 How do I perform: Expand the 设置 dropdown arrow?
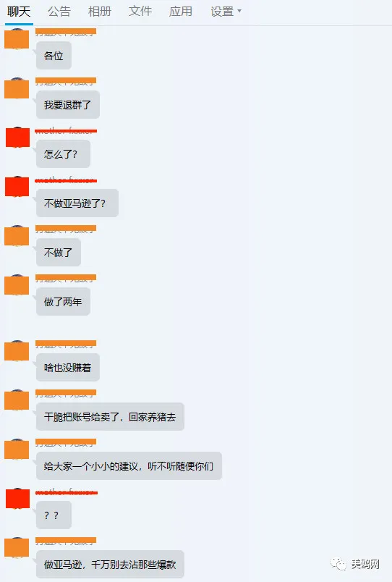[239, 11]
